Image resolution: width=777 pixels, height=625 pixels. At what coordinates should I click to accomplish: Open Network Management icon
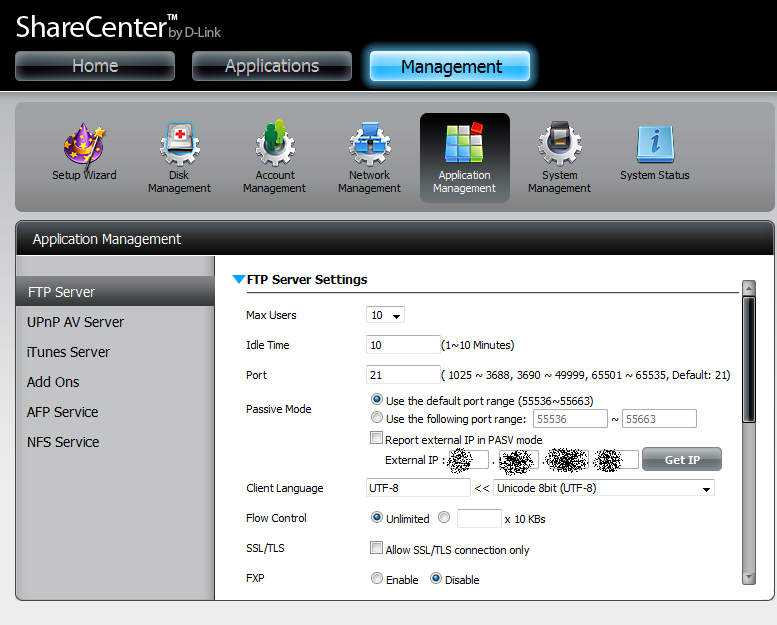click(369, 158)
